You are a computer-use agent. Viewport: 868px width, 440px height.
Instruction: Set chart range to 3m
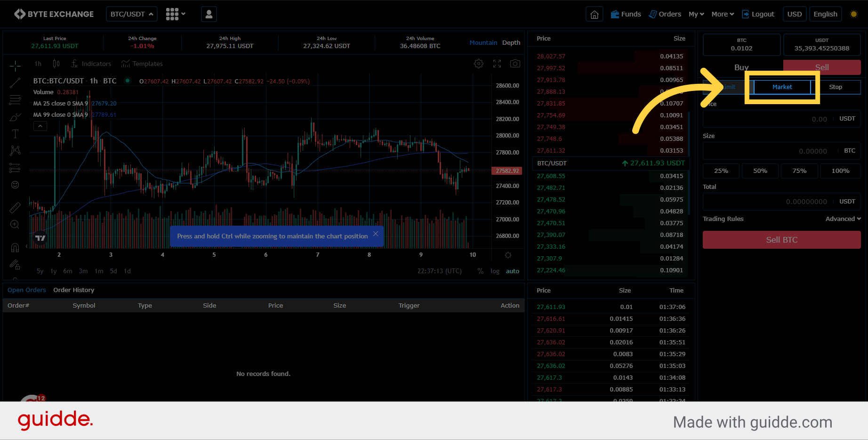[x=83, y=271]
